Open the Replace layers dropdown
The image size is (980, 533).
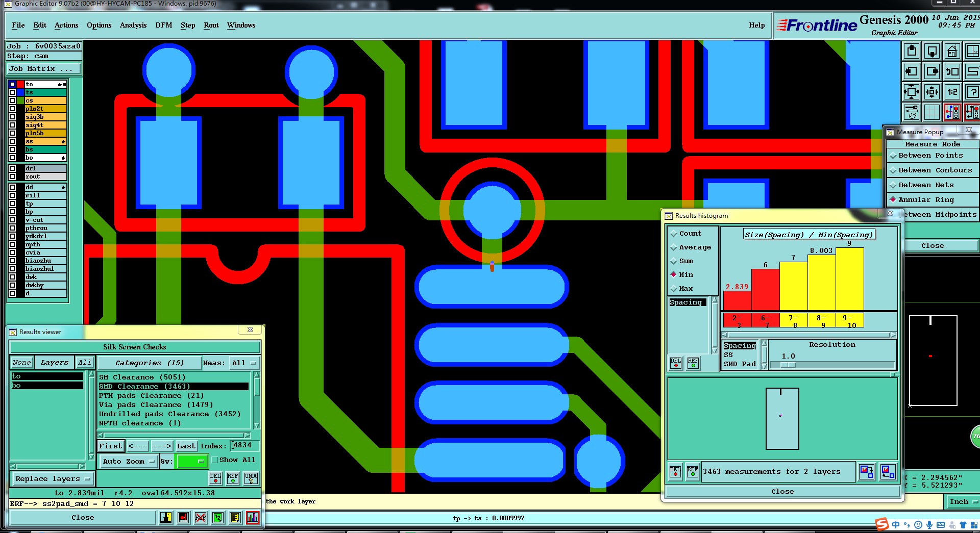click(x=53, y=478)
